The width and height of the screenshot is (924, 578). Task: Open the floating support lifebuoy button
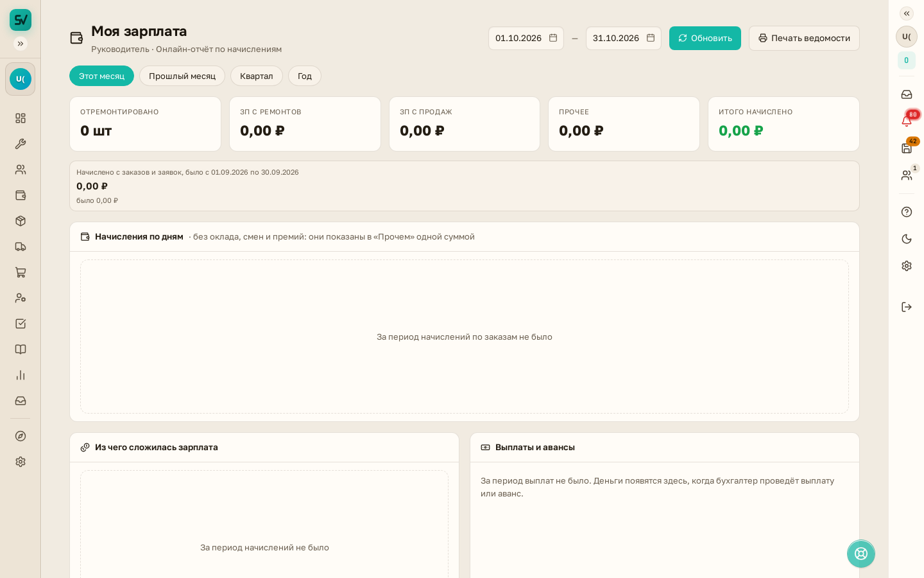coord(861,554)
